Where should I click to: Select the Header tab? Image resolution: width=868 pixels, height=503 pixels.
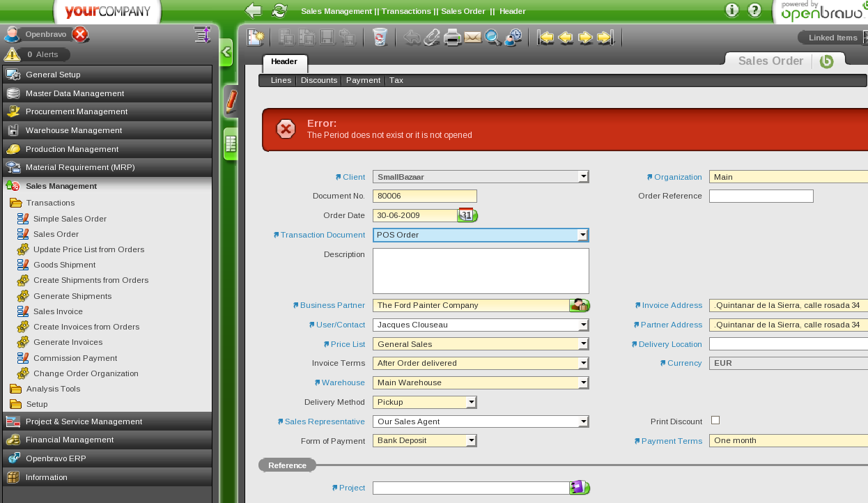pos(284,62)
